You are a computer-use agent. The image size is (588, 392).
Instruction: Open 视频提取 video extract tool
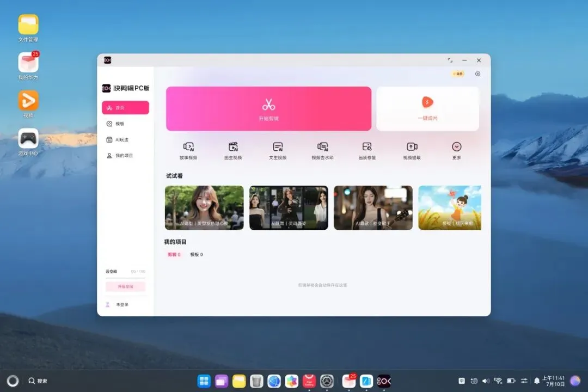[412, 151]
